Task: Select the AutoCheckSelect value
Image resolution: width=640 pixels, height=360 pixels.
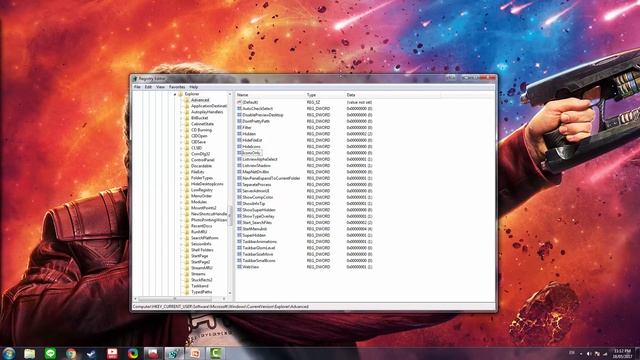Action: point(258,109)
